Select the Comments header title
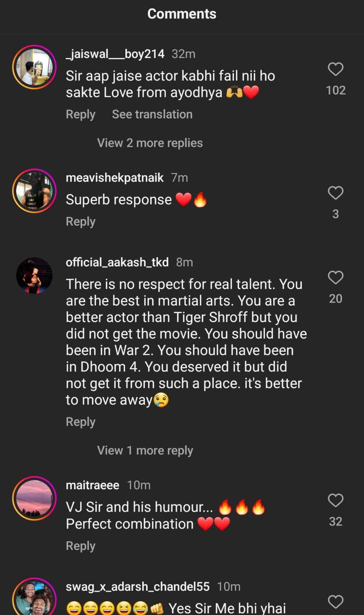 click(x=181, y=14)
